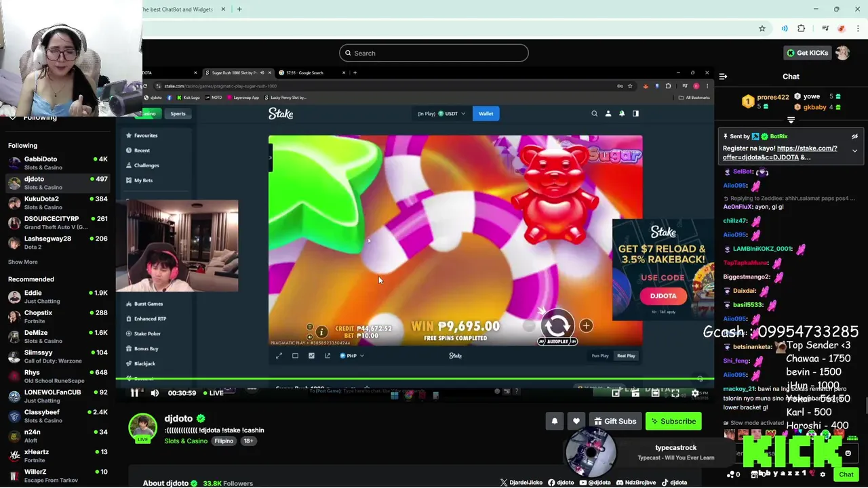Open the user profile avatar menu
The height and width of the screenshot is (488, 868).
842,53
